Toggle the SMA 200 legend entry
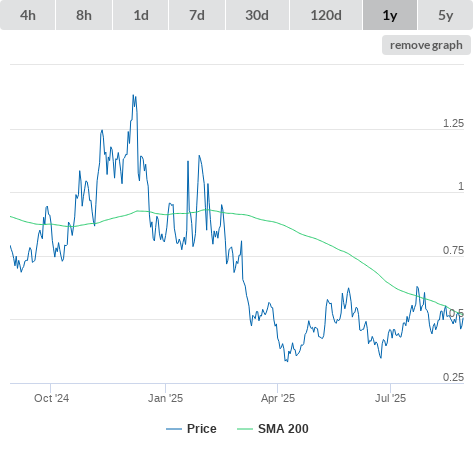This screenshot has height=455, width=474. click(283, 429)
